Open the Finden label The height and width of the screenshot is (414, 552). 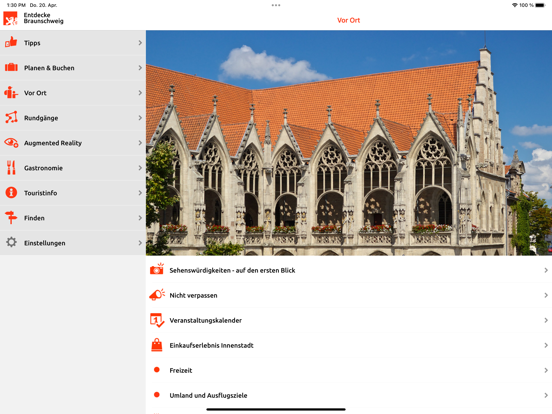coord(34,218)
